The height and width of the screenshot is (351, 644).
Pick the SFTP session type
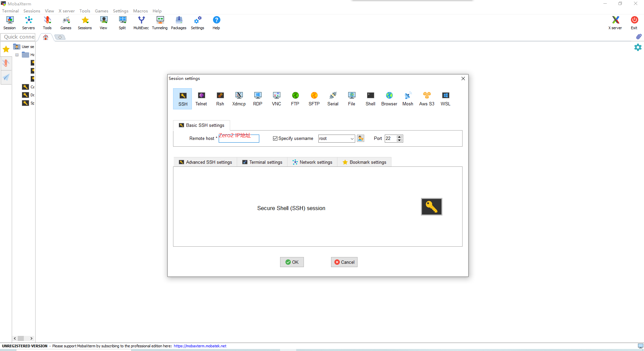pos(314,99)
